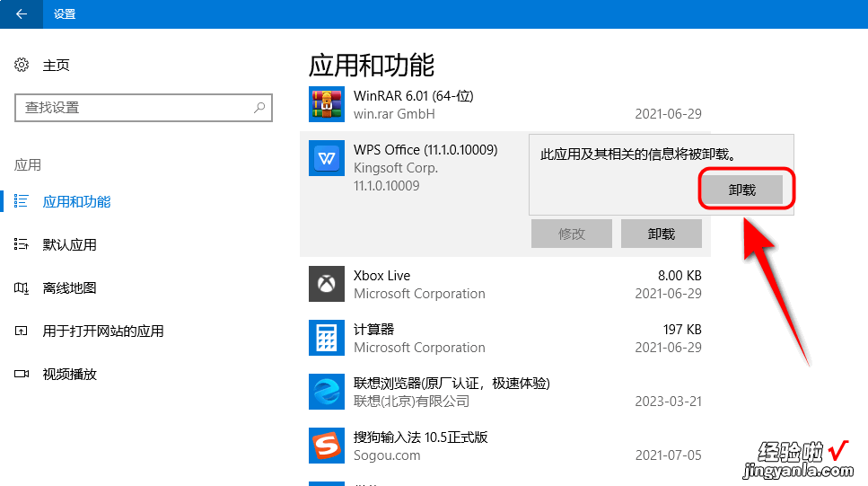The height and width of the screenshot is (486, 868).
Task: Click the greyed 修改 button
Action: 572,234
